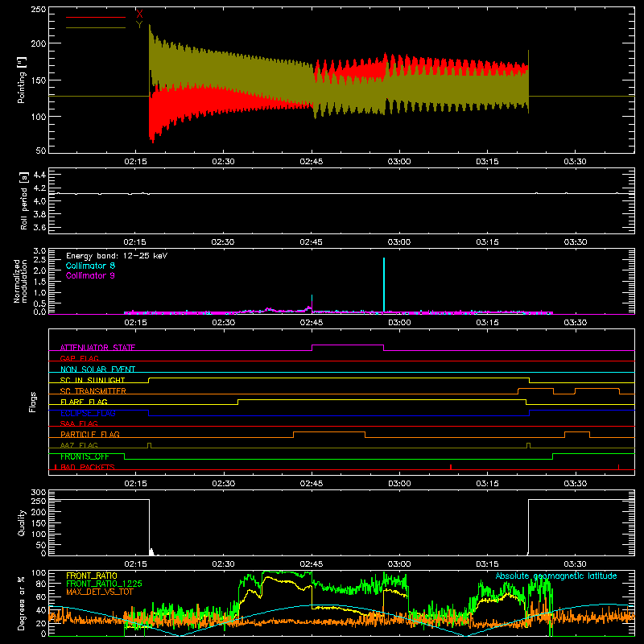Click the olive Y legend line
Image resolution: width=644 pixels, height=644 pixels.
click(95, 27)
